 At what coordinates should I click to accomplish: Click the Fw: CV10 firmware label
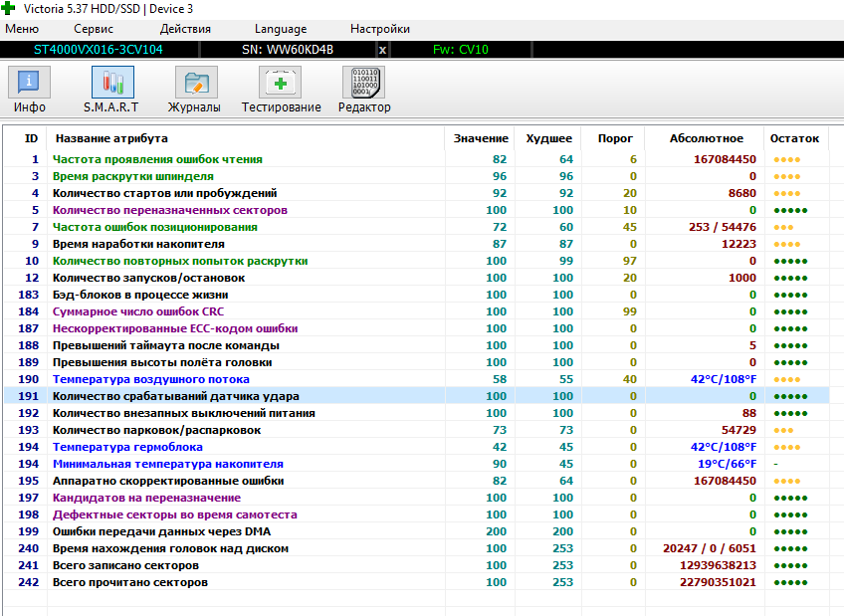click(x=460, y=49)
